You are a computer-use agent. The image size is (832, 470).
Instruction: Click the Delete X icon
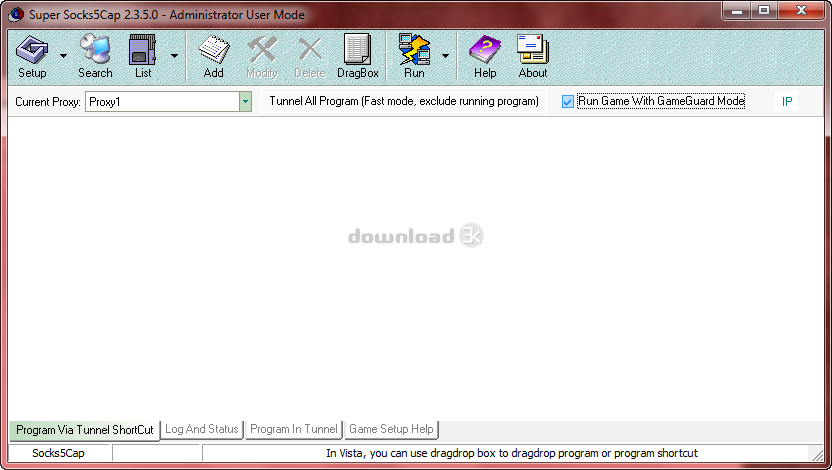click(310, 56)
